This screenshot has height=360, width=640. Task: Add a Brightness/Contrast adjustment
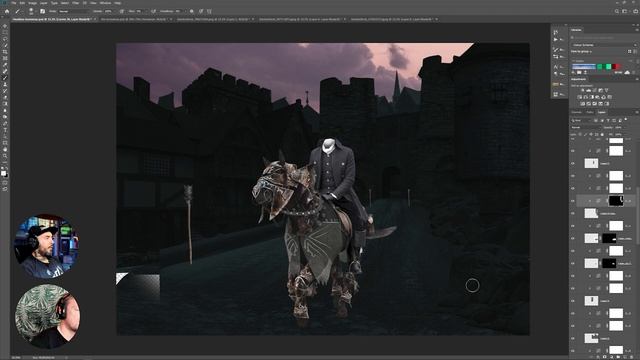coord(583,90)
